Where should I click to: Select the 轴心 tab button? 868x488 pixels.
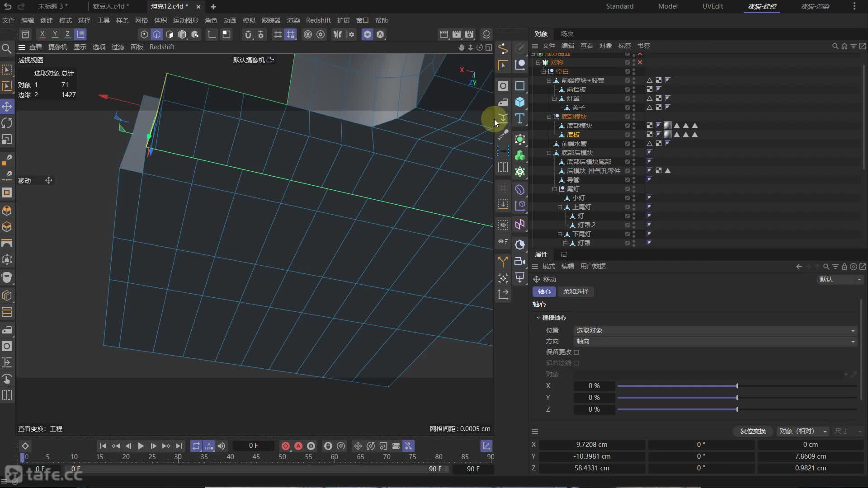pos(544,291)
